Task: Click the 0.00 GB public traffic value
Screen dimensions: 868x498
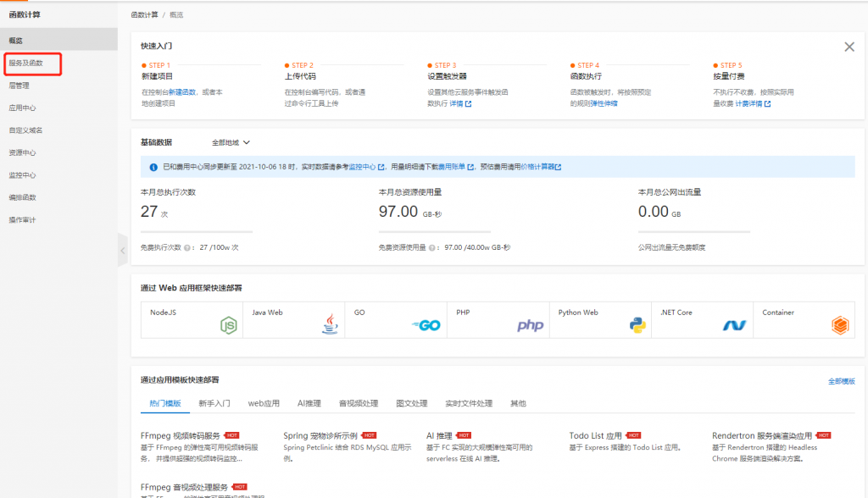Action: (x=659, y=212)
